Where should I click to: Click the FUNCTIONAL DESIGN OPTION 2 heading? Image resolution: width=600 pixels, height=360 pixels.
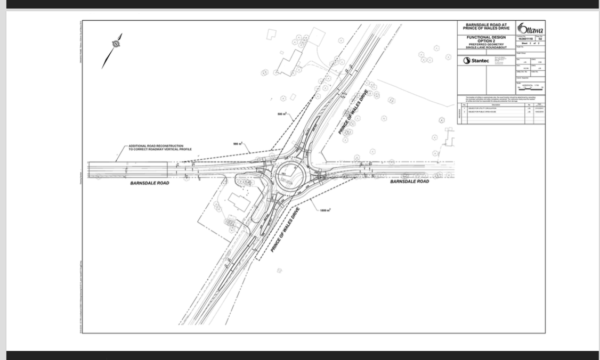486,39
